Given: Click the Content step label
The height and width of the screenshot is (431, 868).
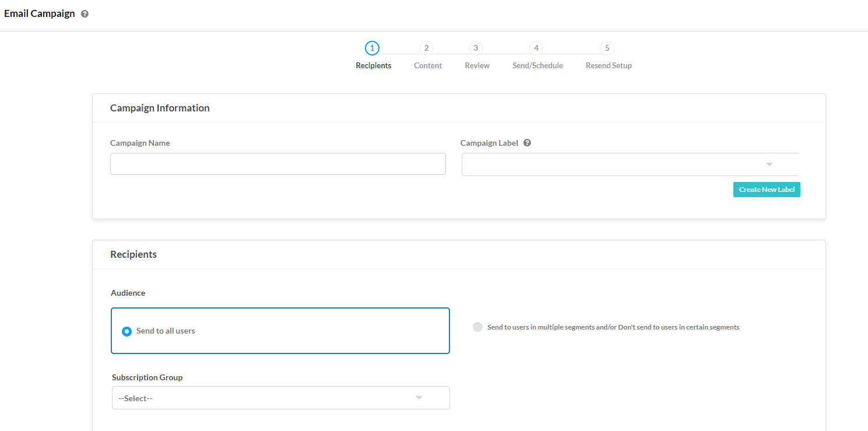Looking at the screenshot, I should pyautogui.click(x=428, y=66).
